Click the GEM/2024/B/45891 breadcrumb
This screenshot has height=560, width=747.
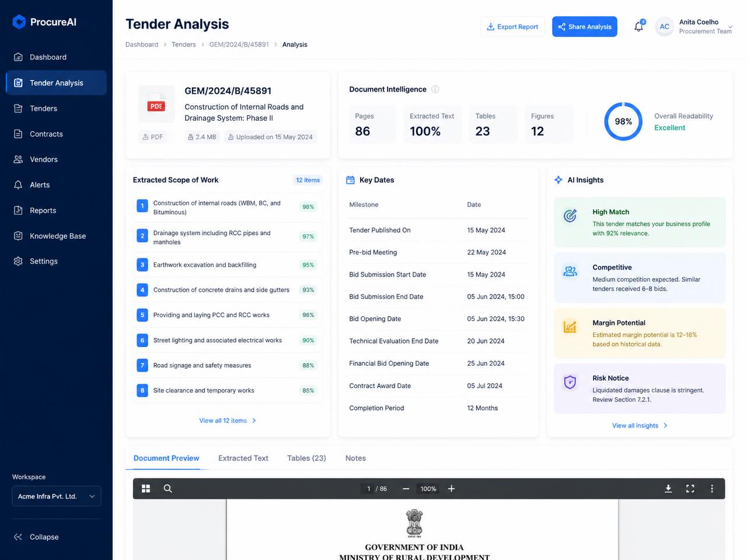[239, 44]
